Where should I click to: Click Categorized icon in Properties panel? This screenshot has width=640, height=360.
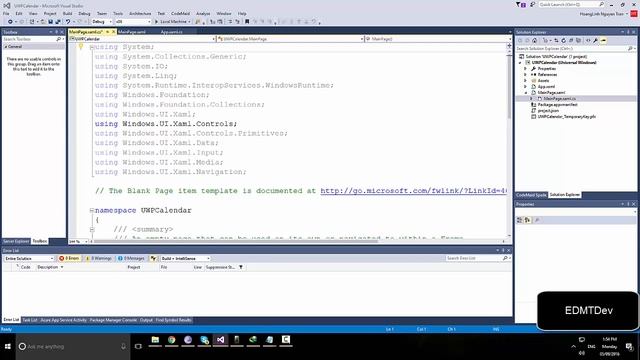[520, 220]
